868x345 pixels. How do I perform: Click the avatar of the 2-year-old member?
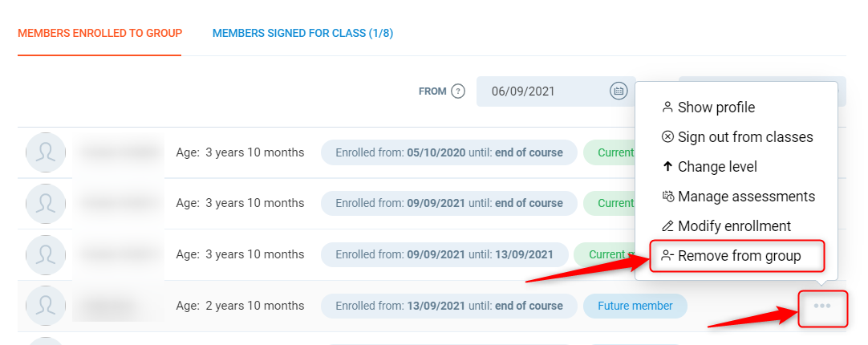pos(46,306)
